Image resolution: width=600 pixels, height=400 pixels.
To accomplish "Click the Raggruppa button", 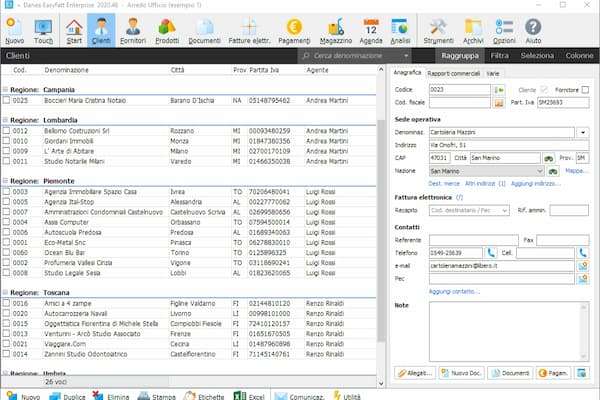I will pos(459,57).
